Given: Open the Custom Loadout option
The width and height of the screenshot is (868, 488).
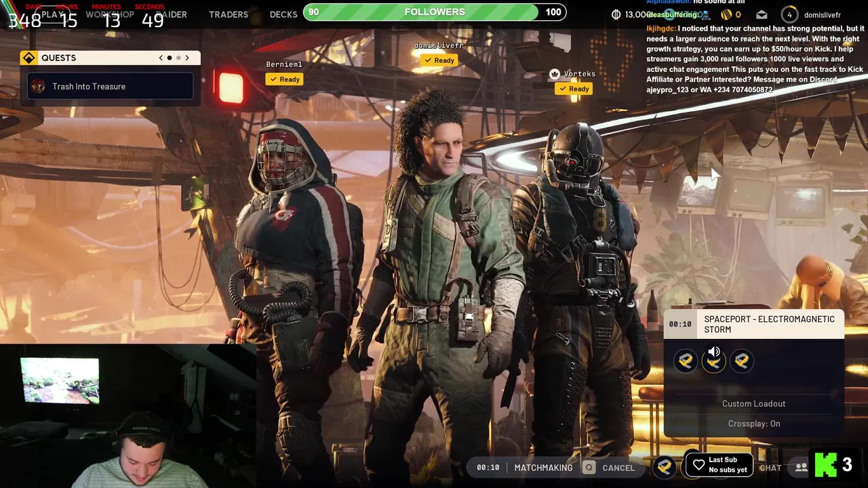Looking at the screenshot, I should coord(753,404).
